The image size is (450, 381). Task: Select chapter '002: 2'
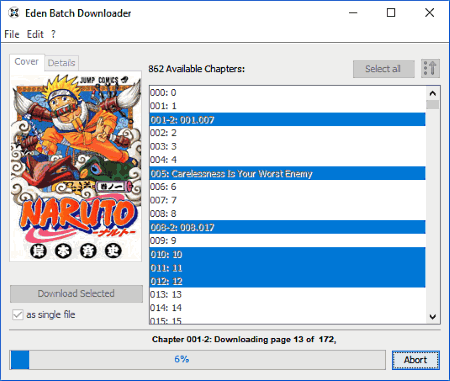point(288,133)
